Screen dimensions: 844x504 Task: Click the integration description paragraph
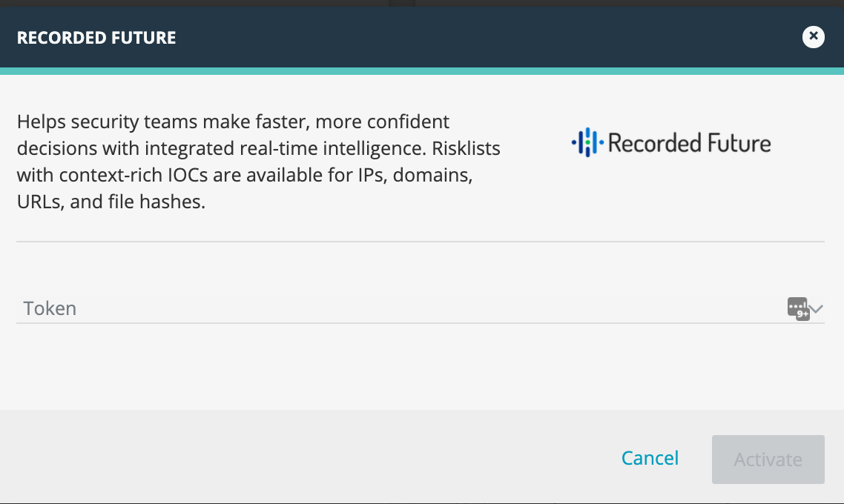point(259,161)
